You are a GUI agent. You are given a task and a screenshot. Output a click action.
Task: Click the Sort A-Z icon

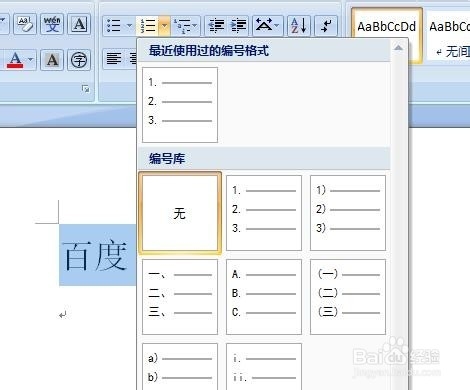click(299, 25)
